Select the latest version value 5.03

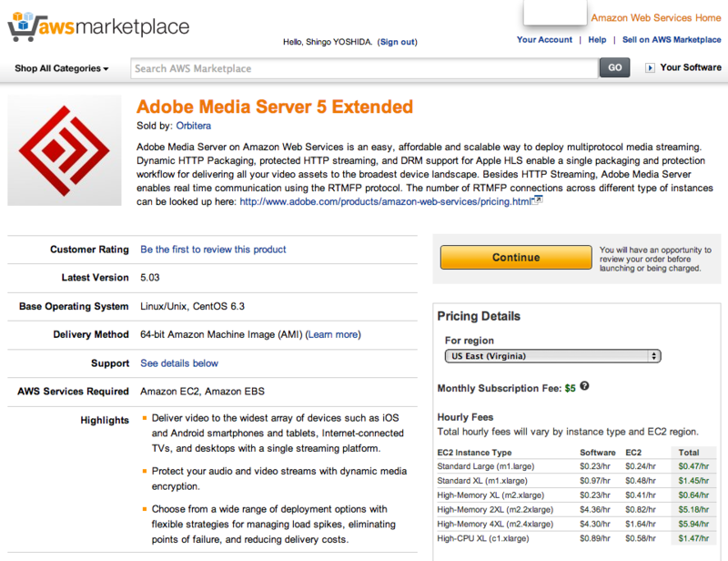coord(149,278)
